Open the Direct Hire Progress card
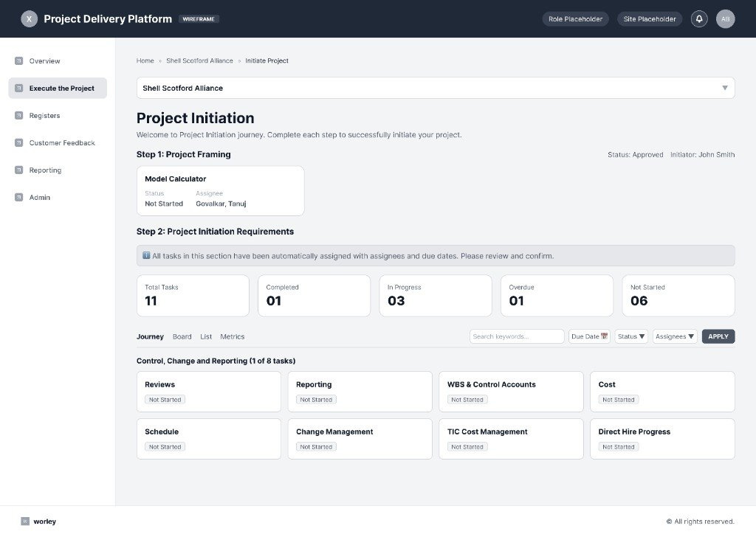Image resolution: width=756 pixels, height=537 pixels. click(662, 439)
